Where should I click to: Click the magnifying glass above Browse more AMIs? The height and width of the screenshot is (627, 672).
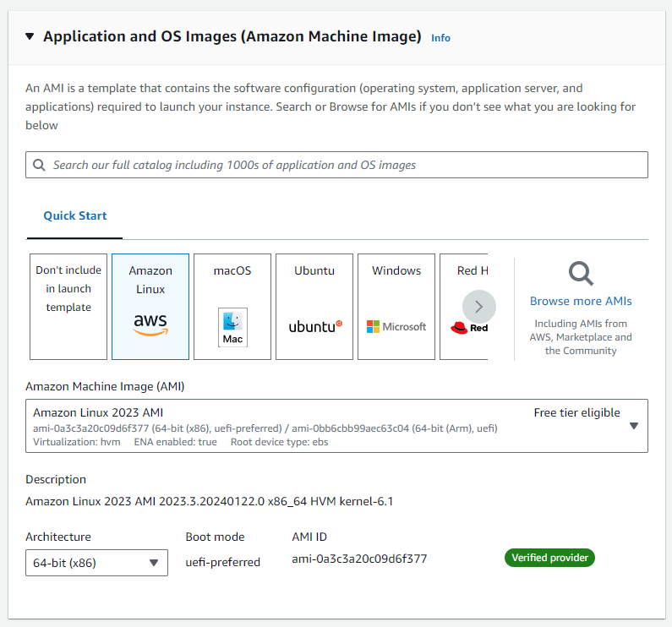[581, 273]
